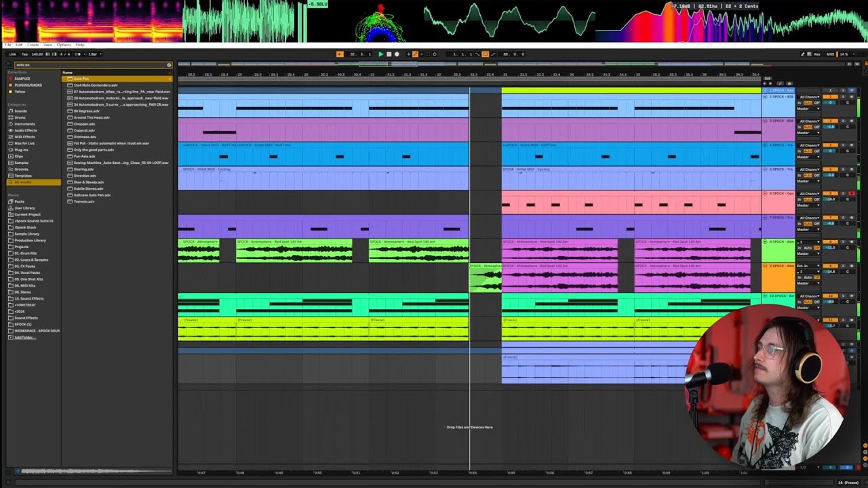Open track 3 Master output dropdown
This screenshot has height=488, width=868.
click(808, 133)
